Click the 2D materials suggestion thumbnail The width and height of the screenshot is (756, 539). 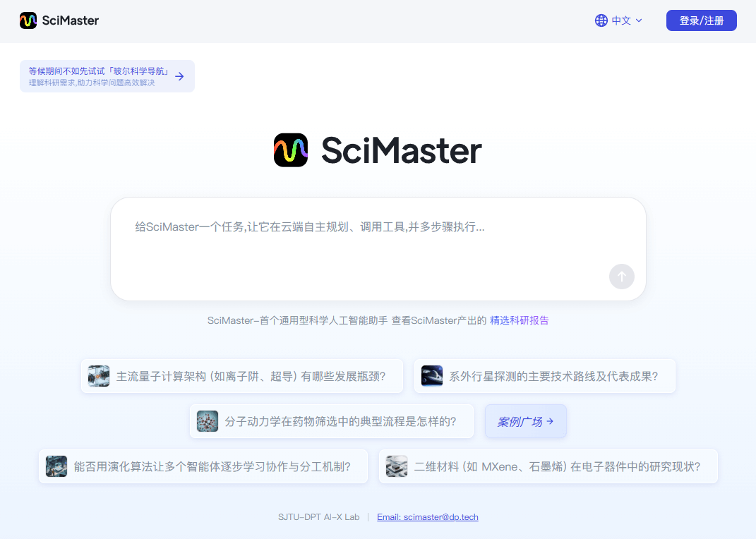(397, 466)
